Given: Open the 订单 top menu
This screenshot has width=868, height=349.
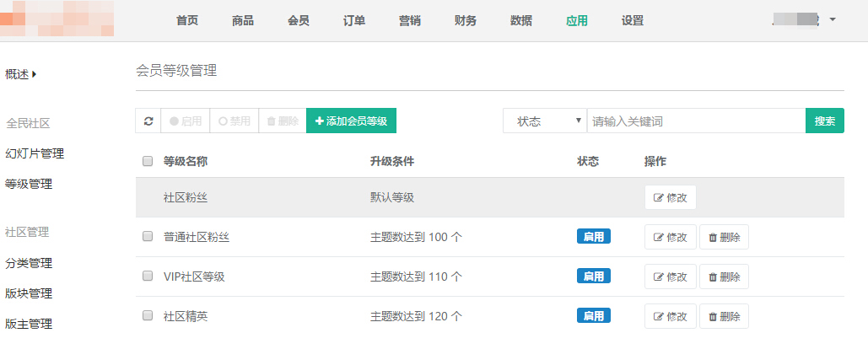Looking at the screenshot, I should [354, 21].
